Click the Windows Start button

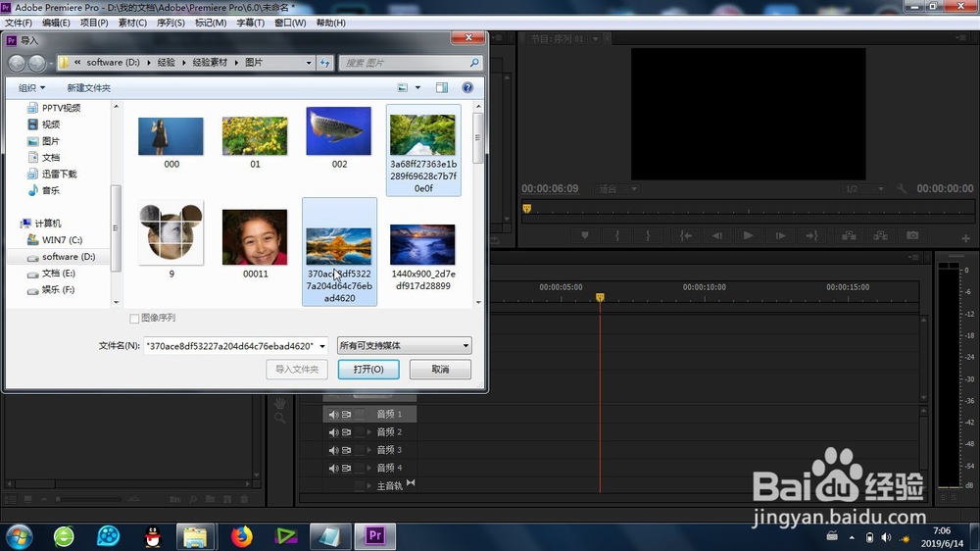(x=19, y=536)
